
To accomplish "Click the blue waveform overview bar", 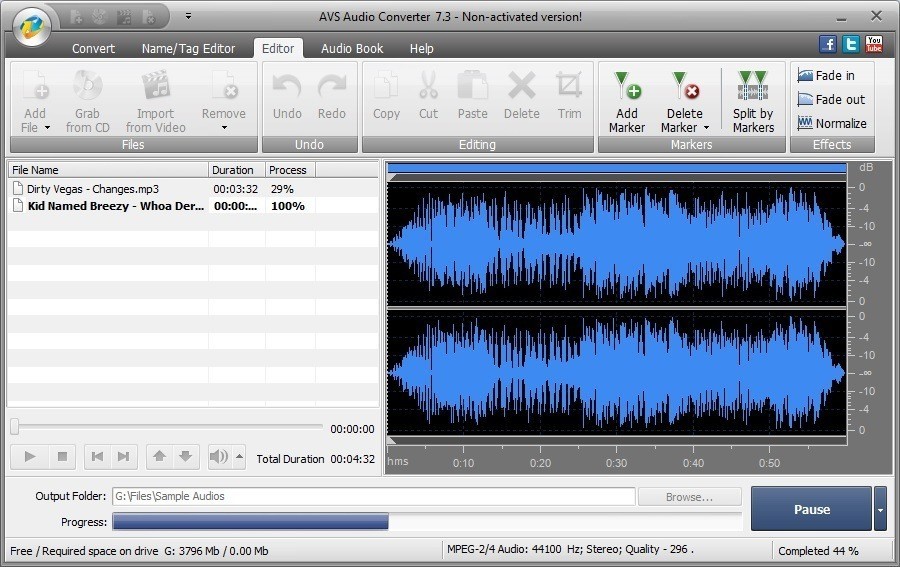I will coord(616,168).
